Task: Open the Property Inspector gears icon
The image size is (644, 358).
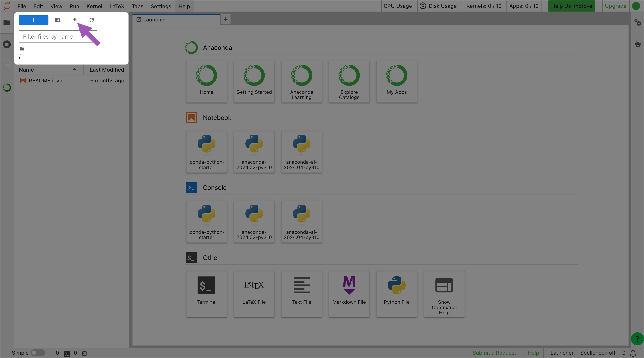Action: pos(637,23)
